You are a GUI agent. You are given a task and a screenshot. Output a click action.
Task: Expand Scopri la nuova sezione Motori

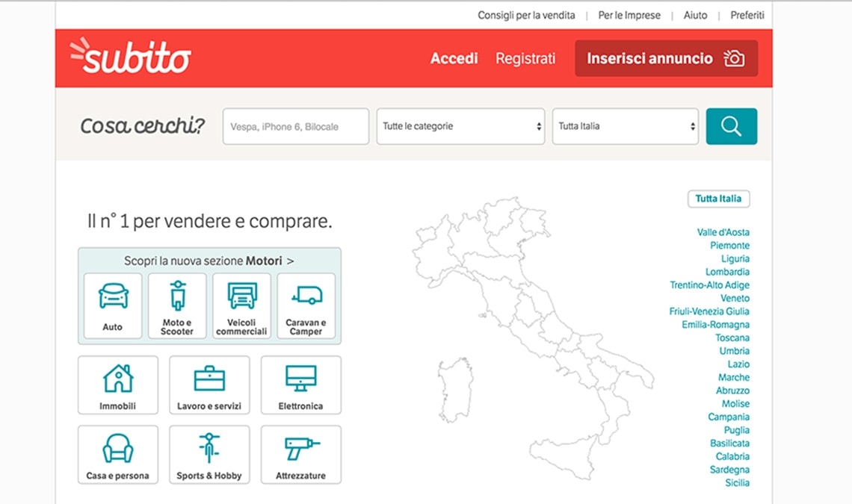coord(209,261)
